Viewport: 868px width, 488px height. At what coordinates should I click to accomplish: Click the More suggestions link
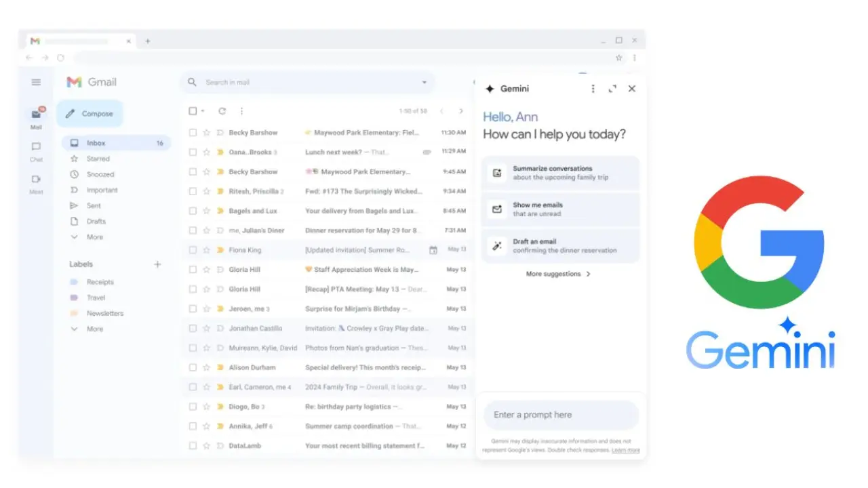558,274
